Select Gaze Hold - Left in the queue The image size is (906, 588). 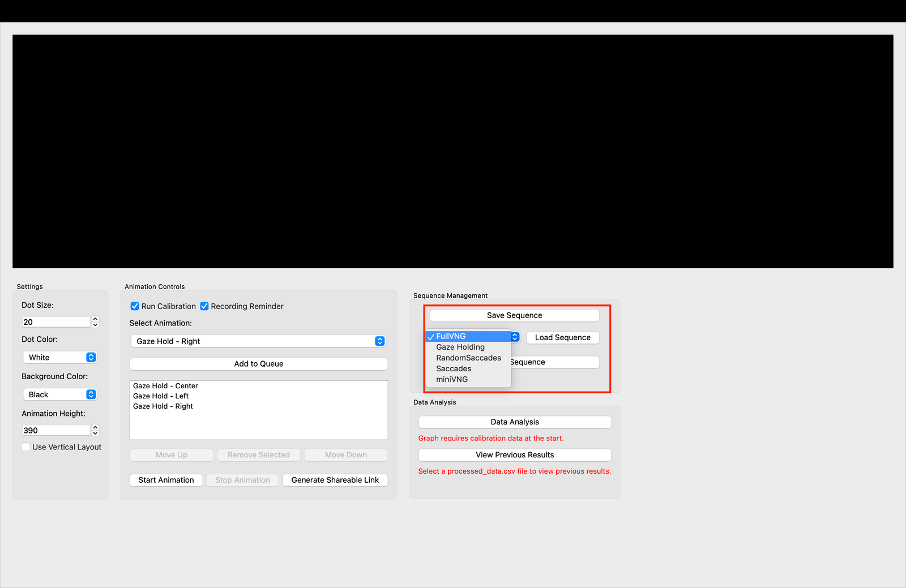tap(161, 396)
